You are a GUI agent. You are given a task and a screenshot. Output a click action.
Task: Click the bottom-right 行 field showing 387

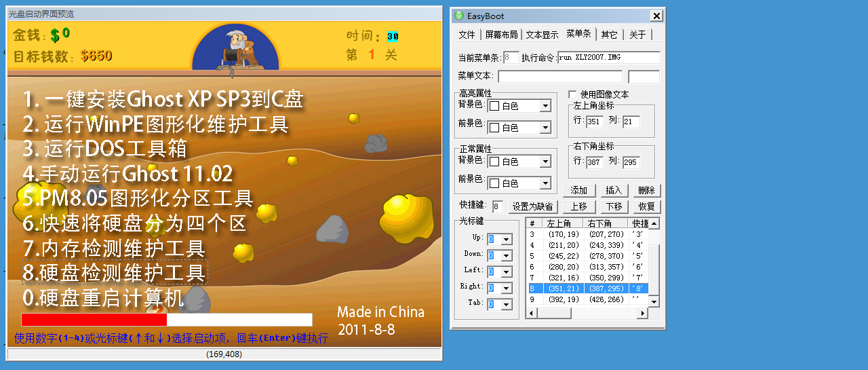coord(595,162)
